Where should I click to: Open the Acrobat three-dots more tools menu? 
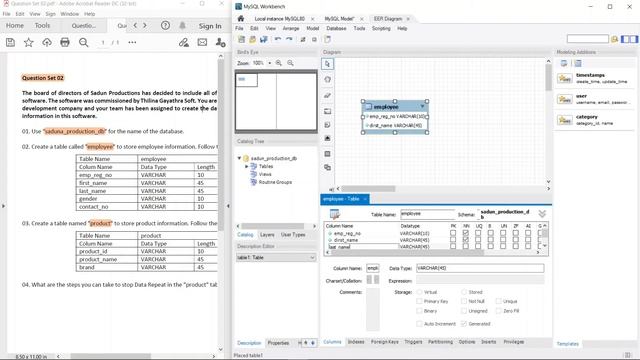click(132, 42)
